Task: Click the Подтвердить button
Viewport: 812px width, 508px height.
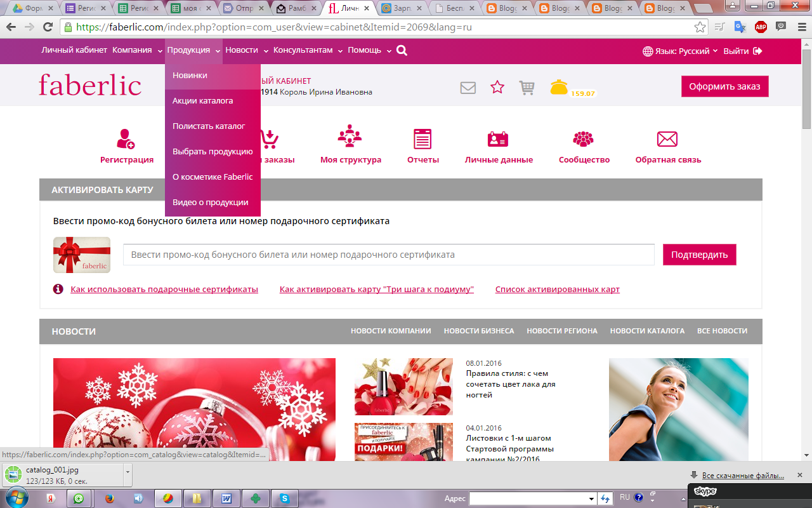Action: tap(699, 255)
